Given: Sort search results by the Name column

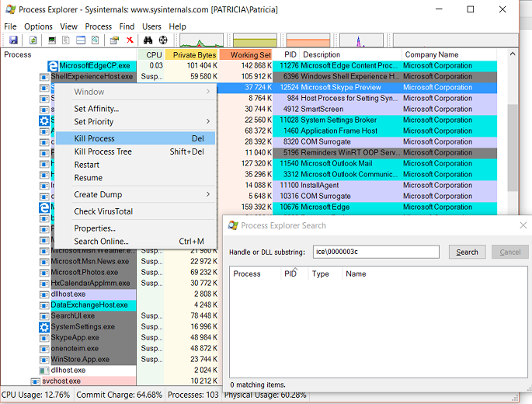Looking at the screenshot, I should coord(356,273).
